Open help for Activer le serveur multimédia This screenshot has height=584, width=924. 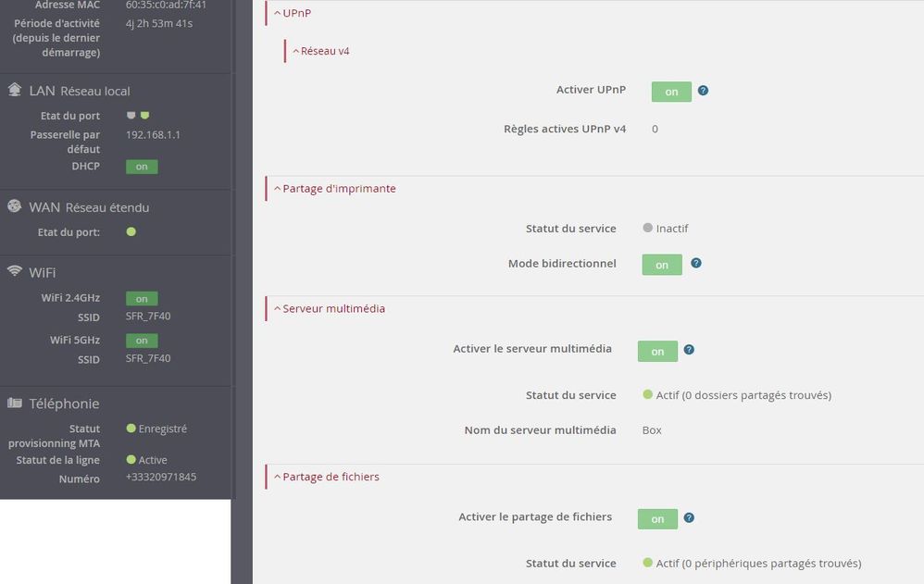tap(689, 351)
